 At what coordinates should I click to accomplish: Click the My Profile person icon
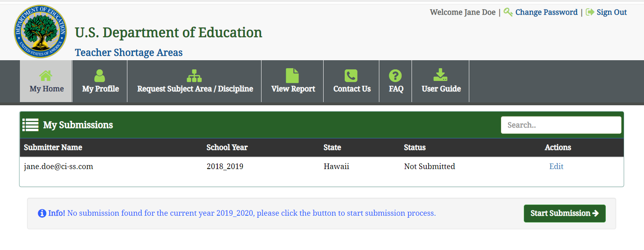tap(100, 76)
